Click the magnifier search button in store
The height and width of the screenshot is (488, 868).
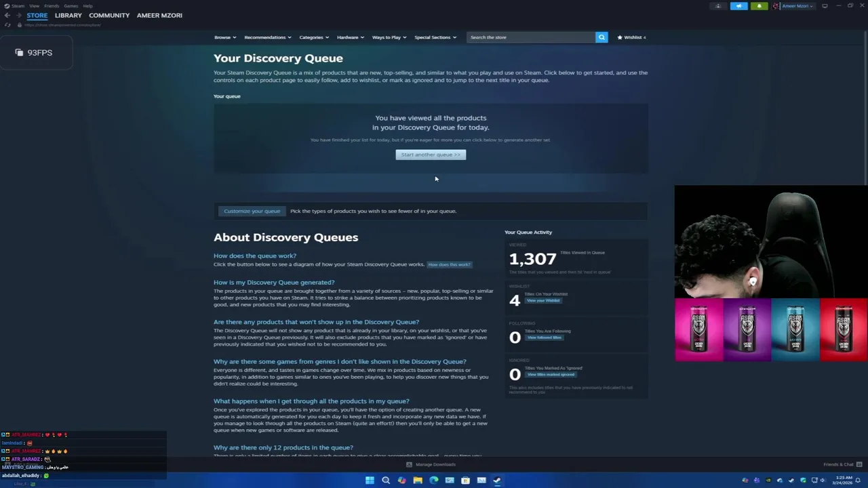click(601, 37)
